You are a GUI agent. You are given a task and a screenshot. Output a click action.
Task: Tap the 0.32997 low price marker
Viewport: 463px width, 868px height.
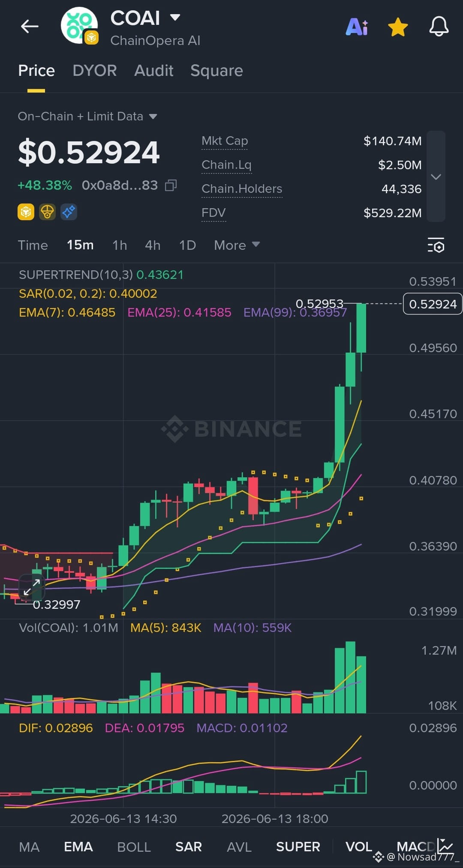pyautogui.click(x=57, y=605)
